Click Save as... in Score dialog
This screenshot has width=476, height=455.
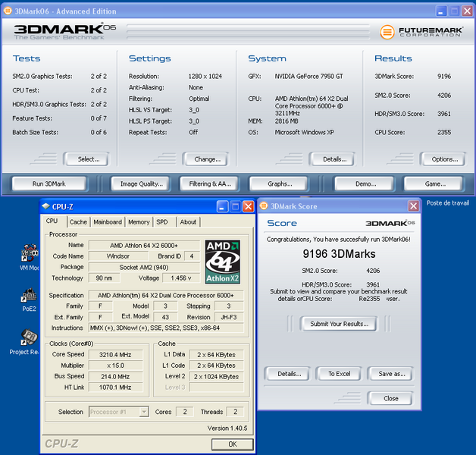click(390, 374)
